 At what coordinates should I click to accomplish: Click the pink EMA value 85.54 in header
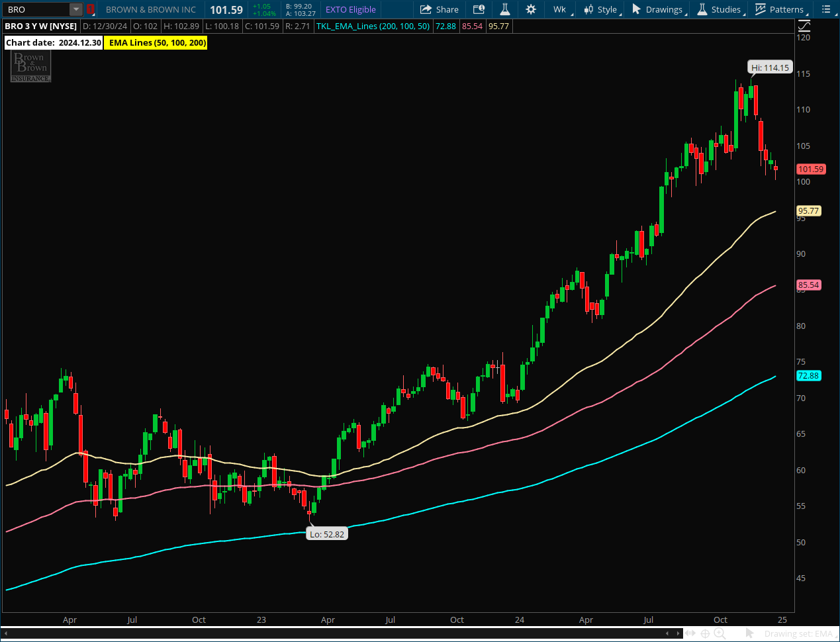pos(472,26)
